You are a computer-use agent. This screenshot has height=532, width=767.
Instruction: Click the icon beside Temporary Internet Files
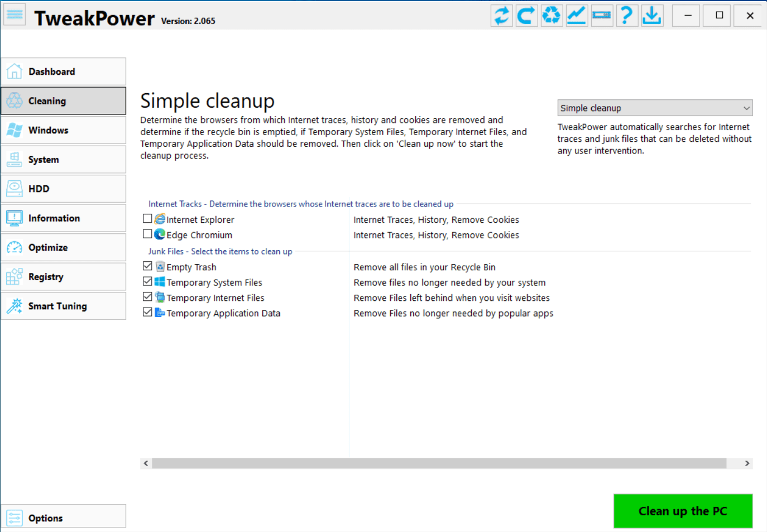[160, 297]
